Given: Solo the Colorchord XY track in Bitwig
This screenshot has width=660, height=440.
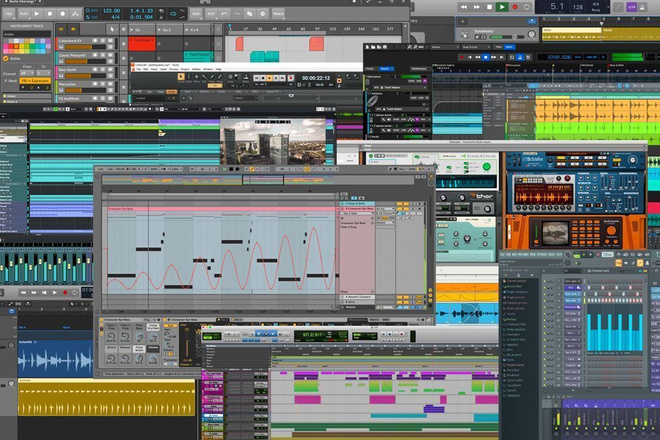Looking at the screenshot, I should click(103, 41).
